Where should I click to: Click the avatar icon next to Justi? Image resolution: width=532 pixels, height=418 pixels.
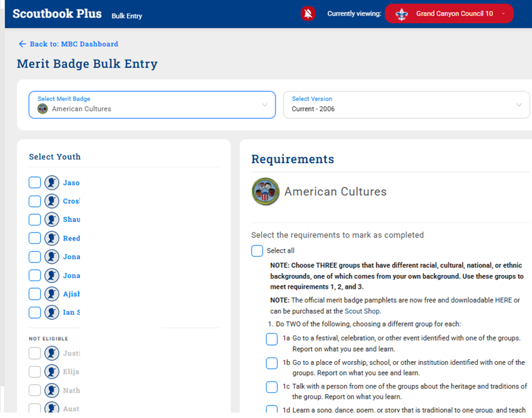[x=52, y=353]
